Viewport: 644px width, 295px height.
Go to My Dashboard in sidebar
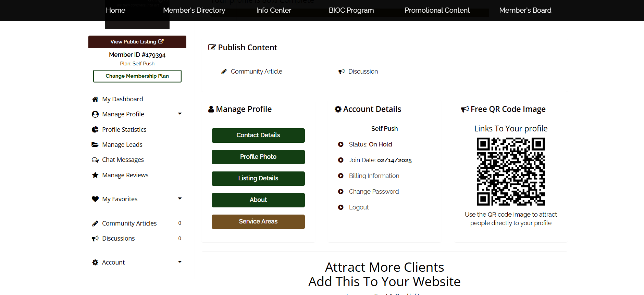[122, 99]
